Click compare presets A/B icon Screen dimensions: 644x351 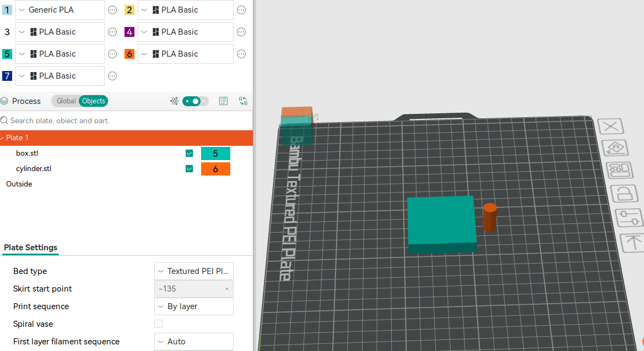pyautogui.click(x=243, y=101)
